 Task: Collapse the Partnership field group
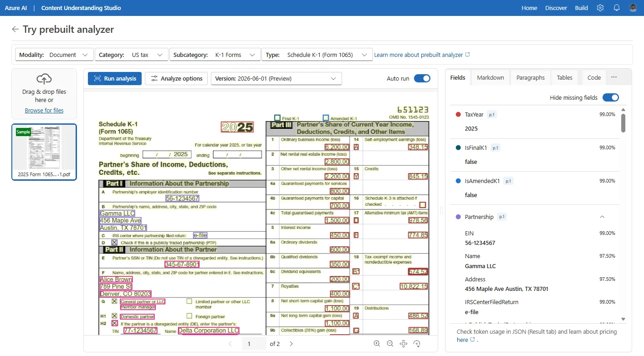[602, 217]
